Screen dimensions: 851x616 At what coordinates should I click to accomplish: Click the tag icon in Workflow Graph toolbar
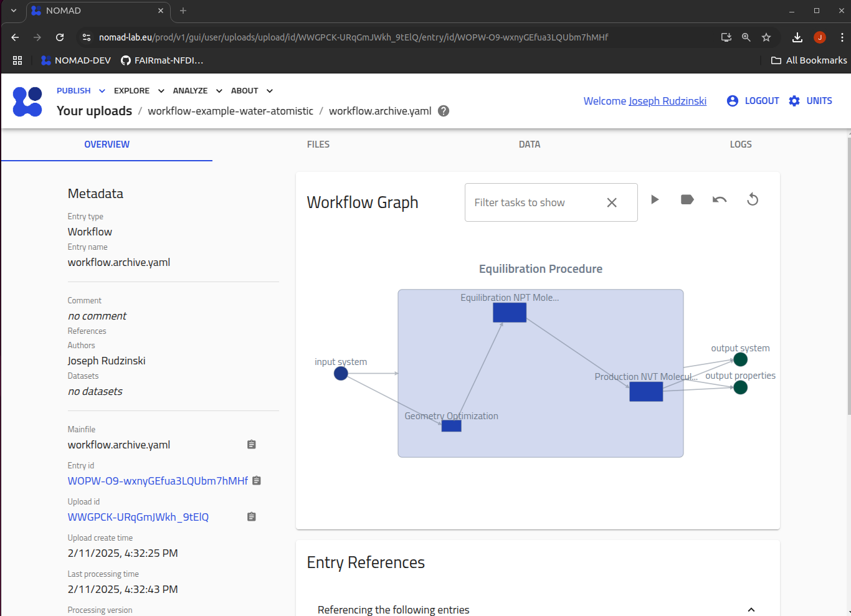[687, 199]
